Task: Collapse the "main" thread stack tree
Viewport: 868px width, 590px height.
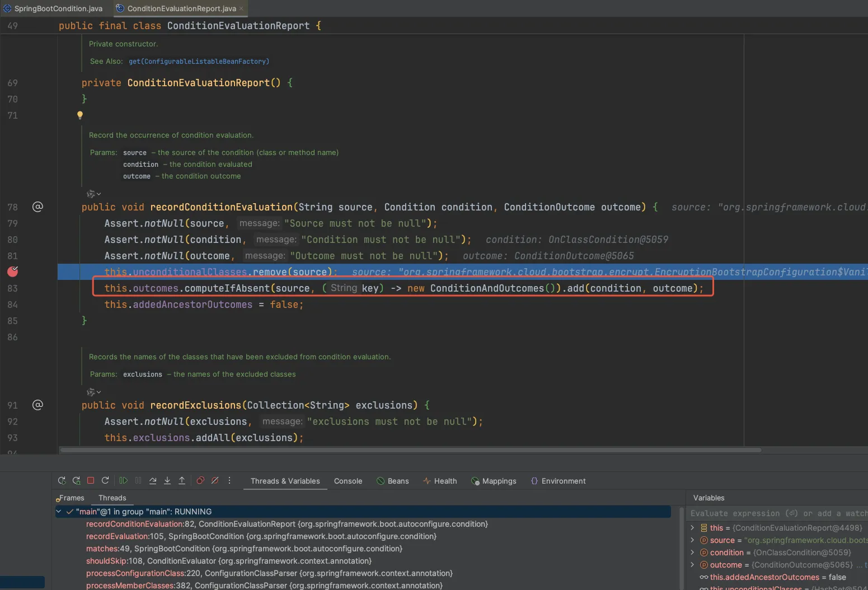Action: point(59,512)
